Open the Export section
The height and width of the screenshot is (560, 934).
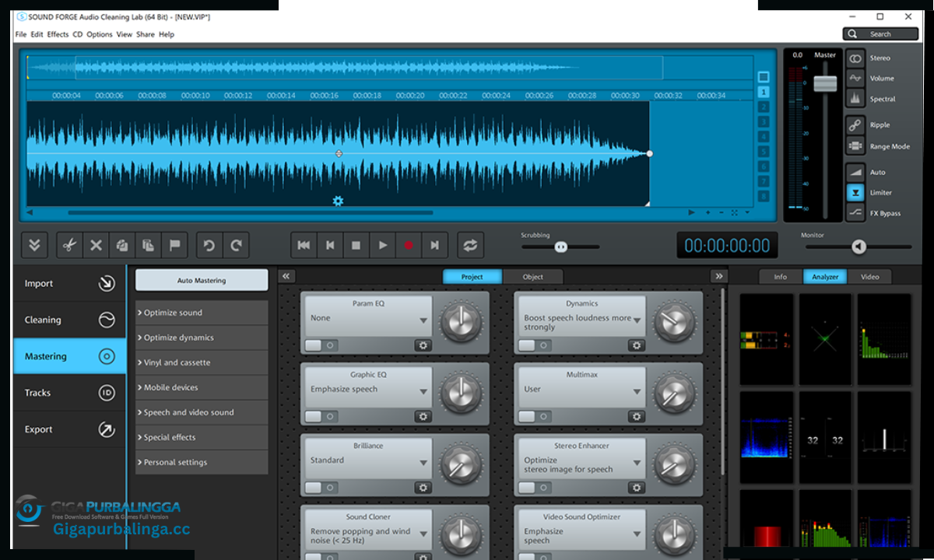point(69,429)
